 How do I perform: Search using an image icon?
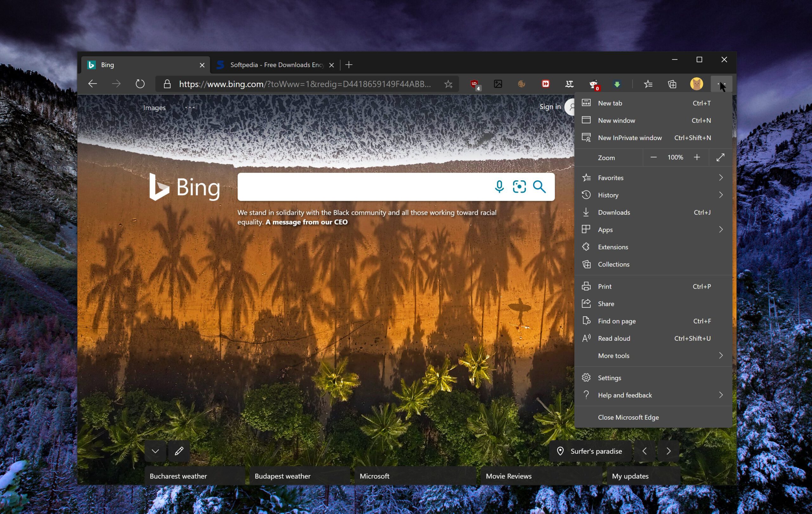point(519,187)
